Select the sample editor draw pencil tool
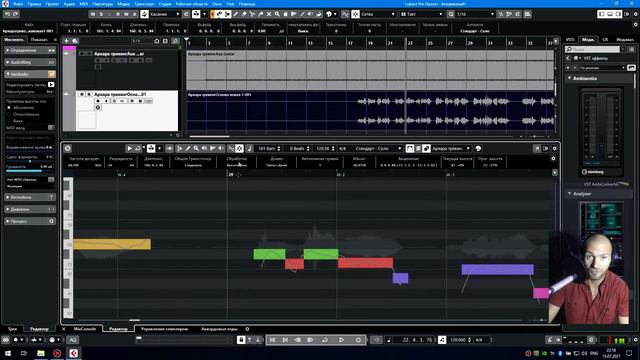The image size is (640, 360). click(188, 149)
